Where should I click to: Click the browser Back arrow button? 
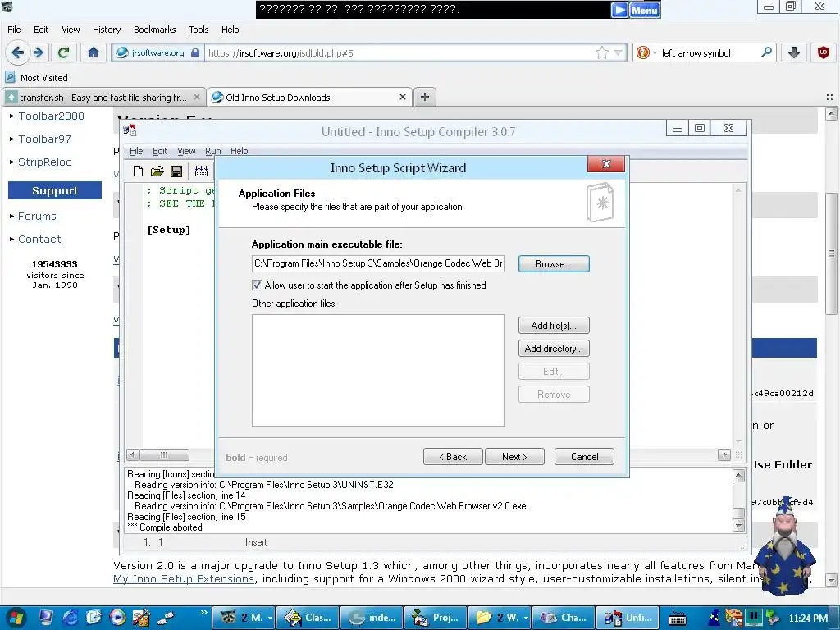(17, 52)
